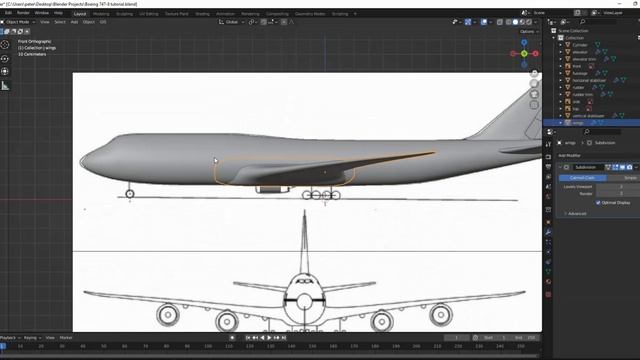The width and height of the screenshot is (640, 360).
Task: Open the Options dropdown in viewport
Action: 529,31
